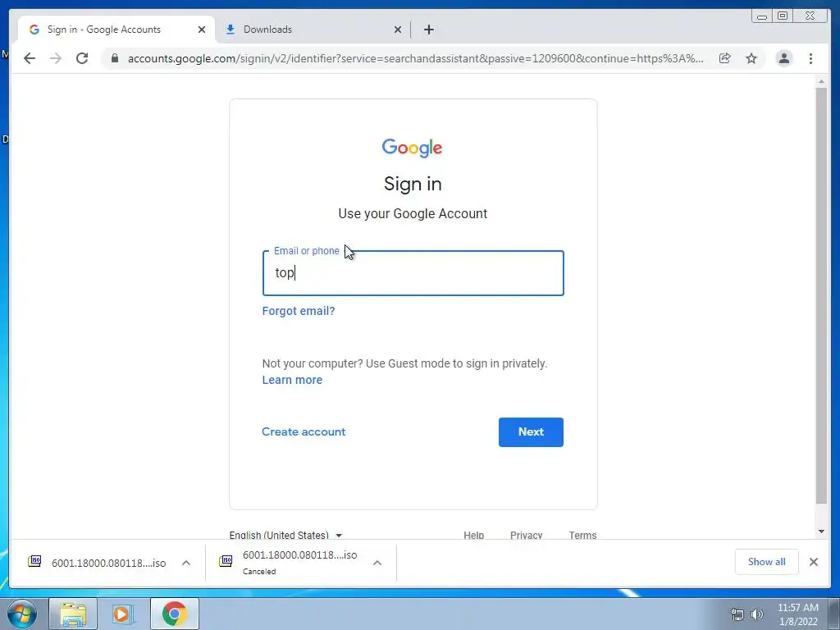Viewport: 840px width, 630px height.
Task: Close the Downloads tab
Action: [398, 30]
